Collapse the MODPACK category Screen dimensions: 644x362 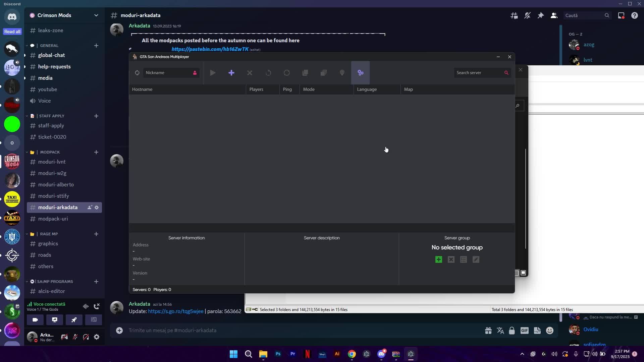tap(51, 152)
